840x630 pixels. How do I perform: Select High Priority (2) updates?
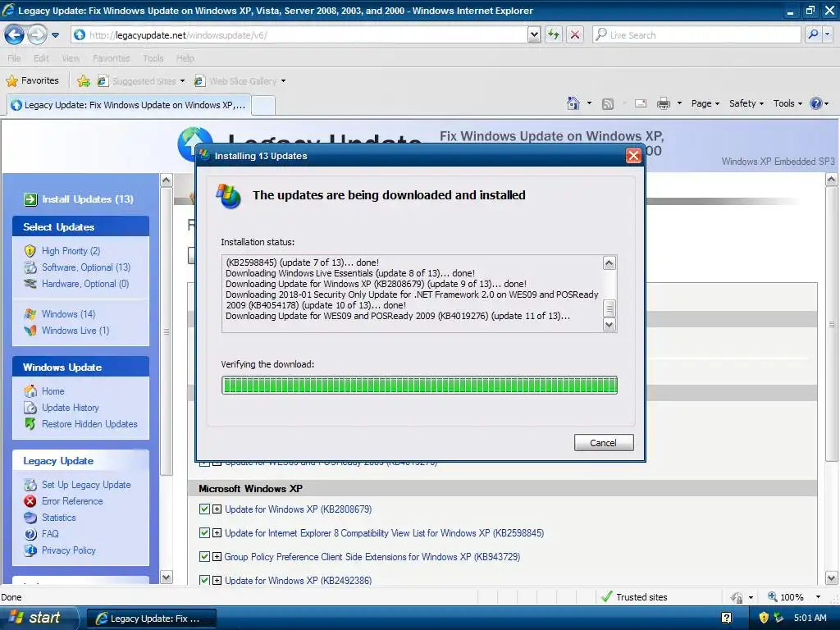point(71,251)
